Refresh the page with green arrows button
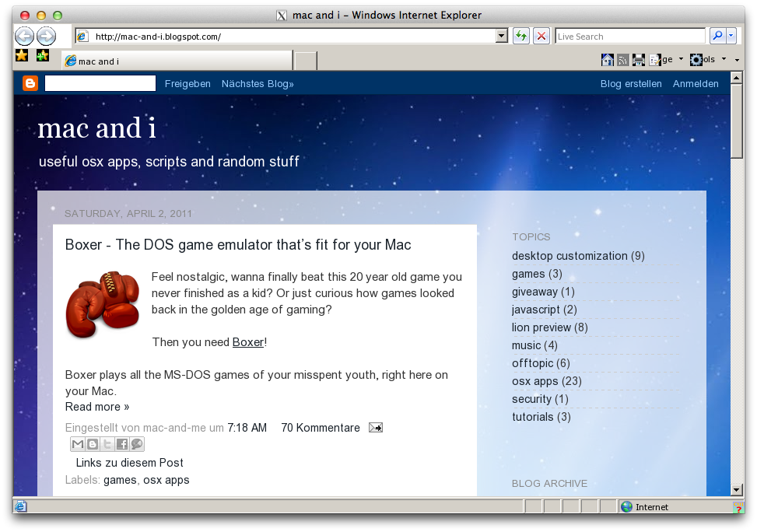Image resolution: width=757 pixels, height=532 pixels. click(x=521, y=37)
